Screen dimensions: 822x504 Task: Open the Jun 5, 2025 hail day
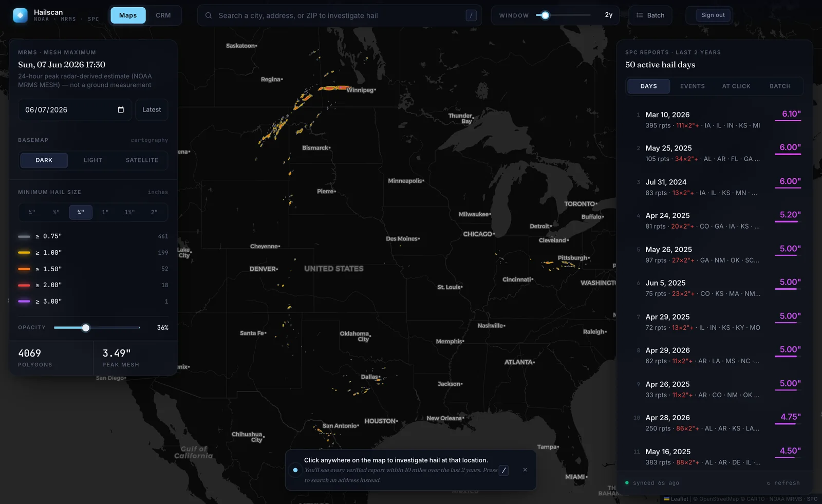[x=715, y=288]
